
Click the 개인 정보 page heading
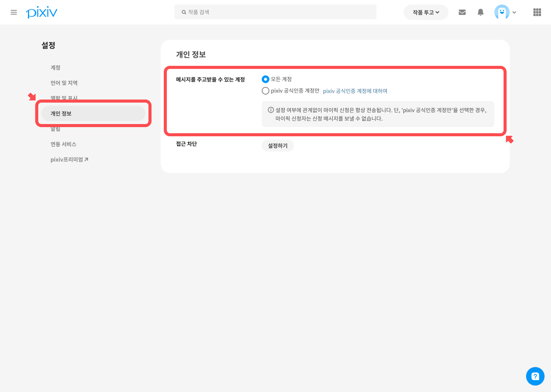click(x=191, y=54)
